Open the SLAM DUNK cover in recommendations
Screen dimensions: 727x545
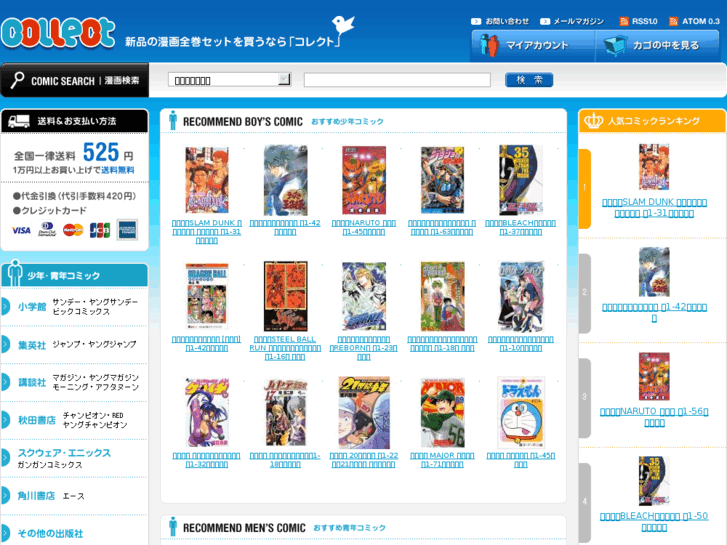[x=207, y=180]
